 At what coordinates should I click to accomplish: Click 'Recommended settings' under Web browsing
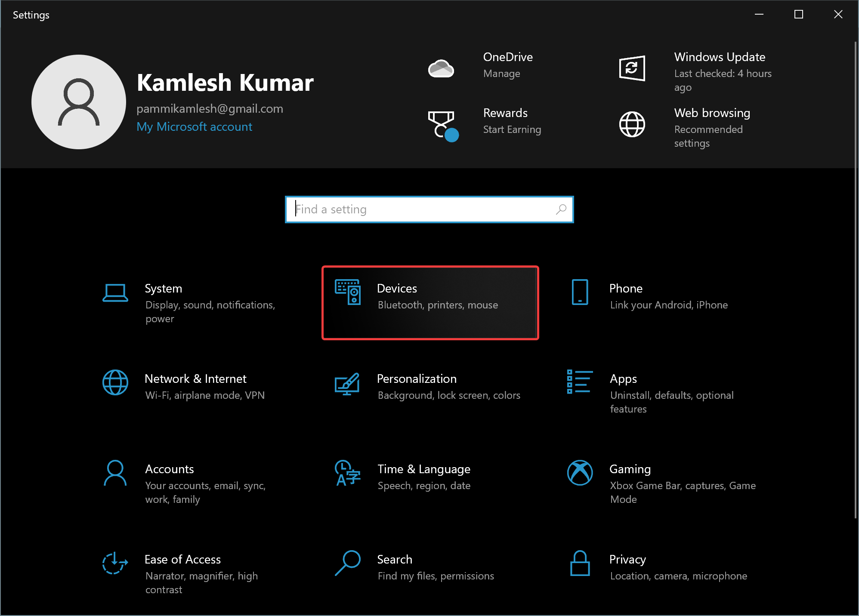point(708,136)
